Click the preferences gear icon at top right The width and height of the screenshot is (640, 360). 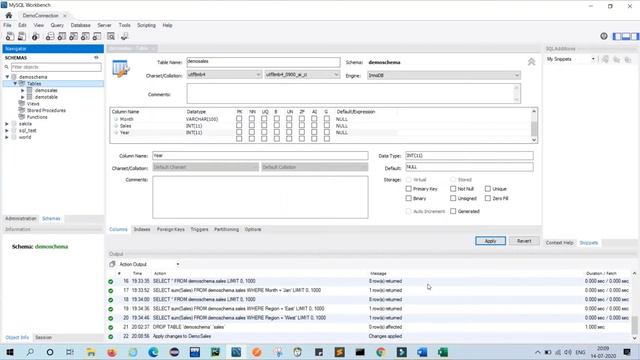604,36
